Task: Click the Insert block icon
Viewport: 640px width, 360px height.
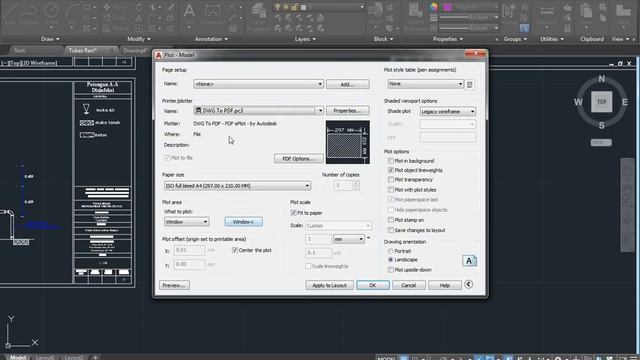Action: (x=375, y=13)
